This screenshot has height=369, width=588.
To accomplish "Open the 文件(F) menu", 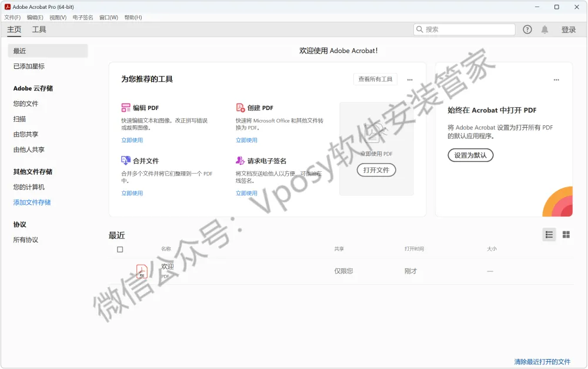I will [x=12, y=17].
